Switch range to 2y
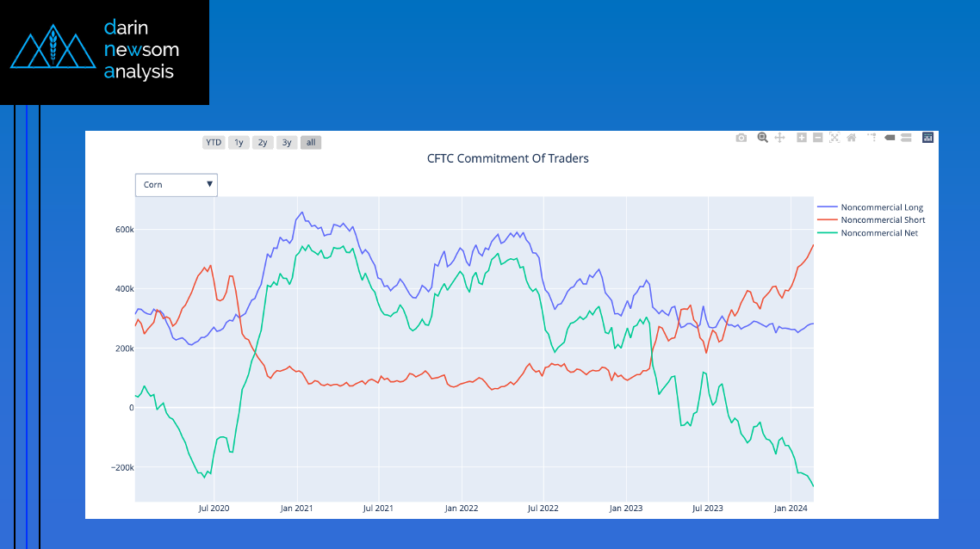Screen dimensions: 980x549 pos(263,143)
